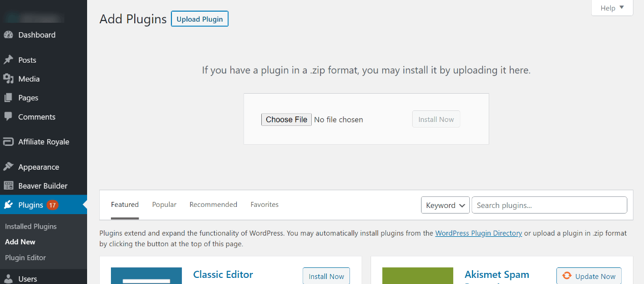Click the Akismet plugin thumbnail
644x284 pixels.
pyautogui.click(x=418, y=276)
